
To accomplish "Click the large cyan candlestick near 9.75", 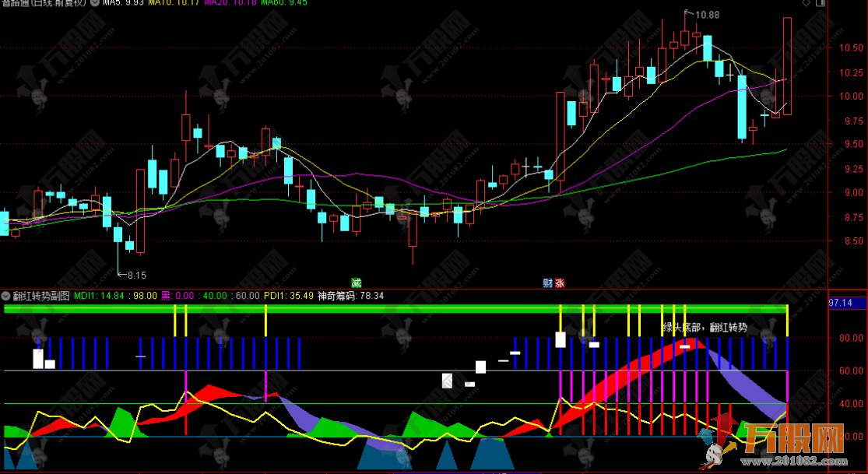I will pos(742,107).
